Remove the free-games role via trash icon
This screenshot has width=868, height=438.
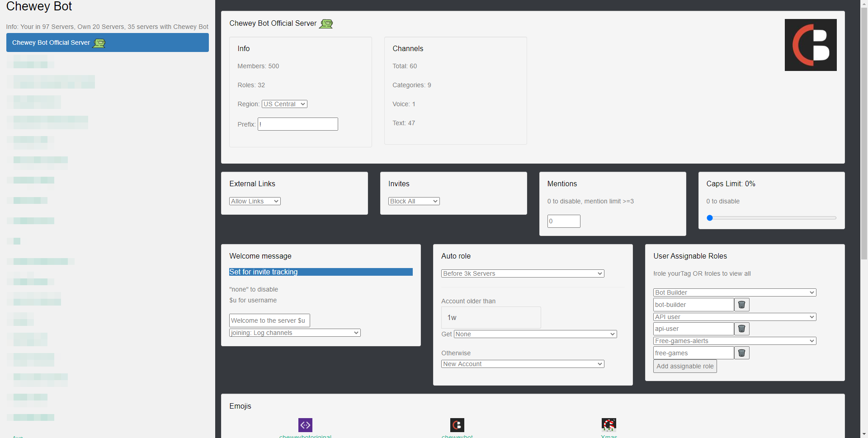(741, 353)
